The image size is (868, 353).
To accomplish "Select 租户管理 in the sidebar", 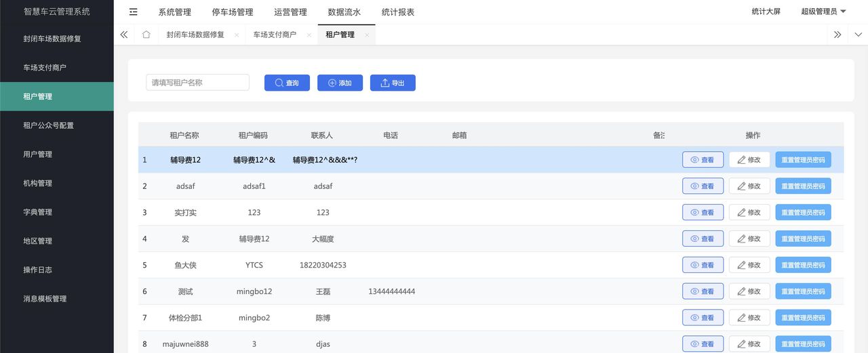I will [x=57, y=96].
